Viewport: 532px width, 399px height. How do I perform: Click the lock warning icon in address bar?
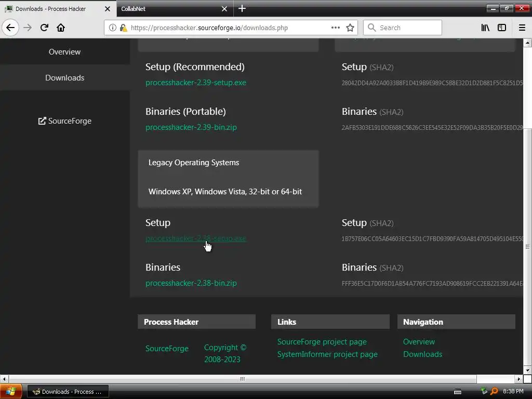(x=124, y=28)
